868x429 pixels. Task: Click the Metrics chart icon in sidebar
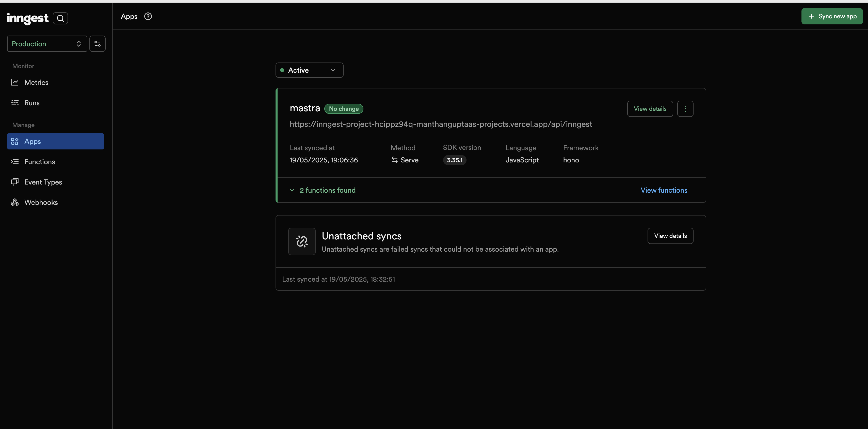[x=15, y=82]
